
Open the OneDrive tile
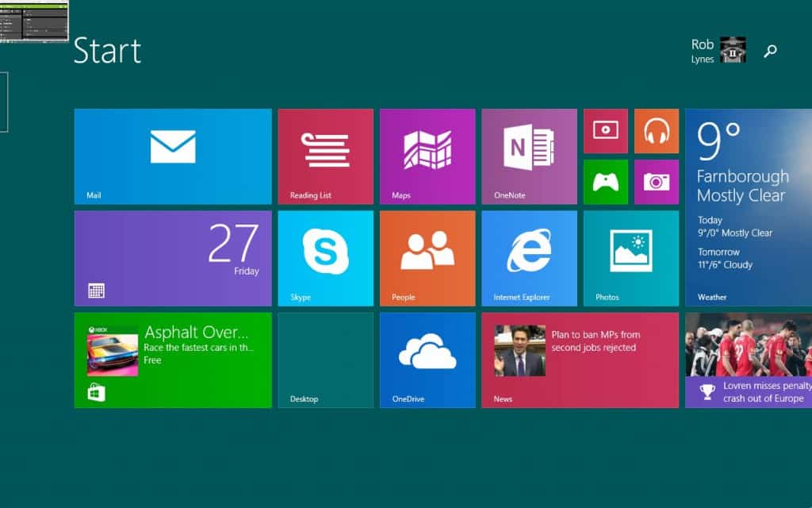pyautogui.click(x=427, y=360)
